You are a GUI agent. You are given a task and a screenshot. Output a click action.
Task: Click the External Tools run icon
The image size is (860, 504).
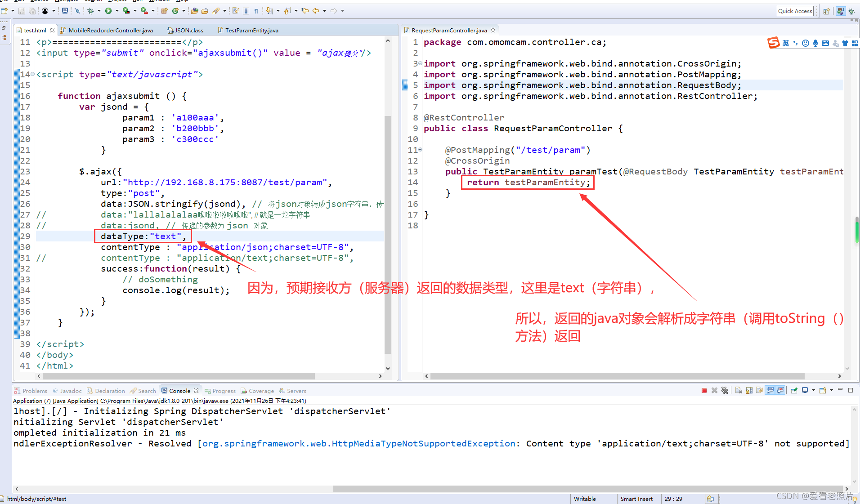(144, 11)
